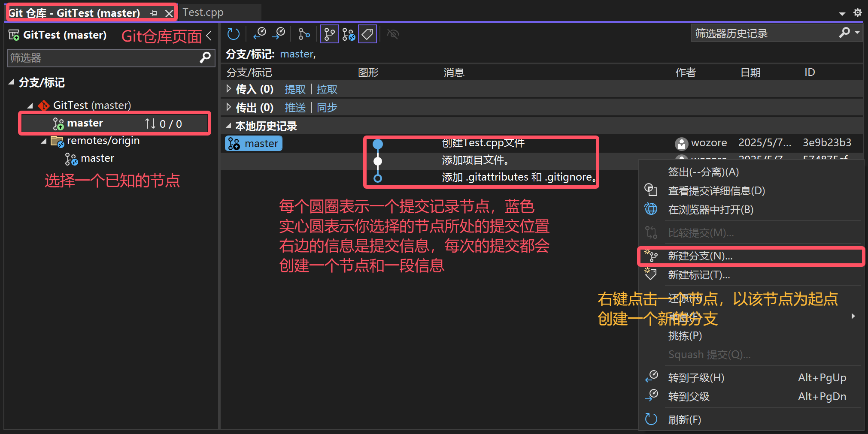This screenshot has height=434, width=868.
Task: Pin the Git 仓库 tab using the pin icon
Action: 154,13
